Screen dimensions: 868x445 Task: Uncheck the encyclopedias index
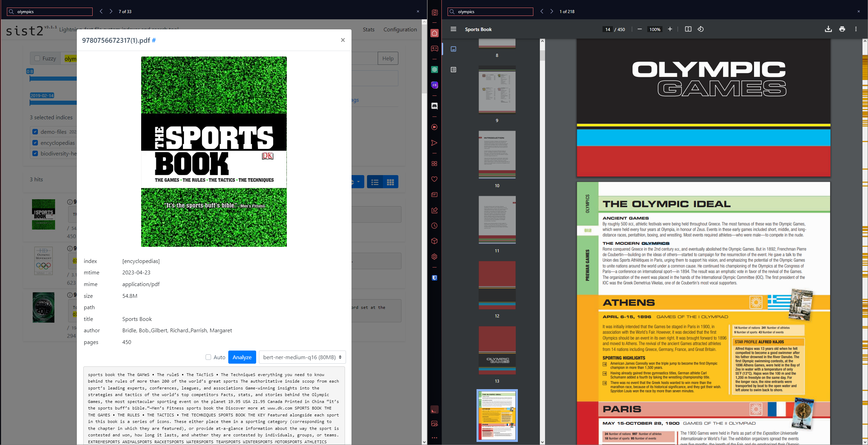pyautogui.click(x=35, y=143)
